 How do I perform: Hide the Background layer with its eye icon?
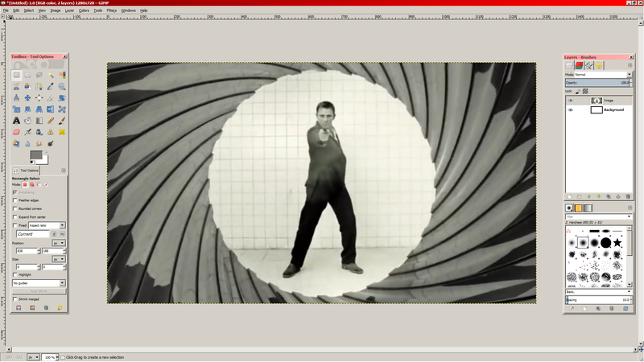[x=570, y=110]
